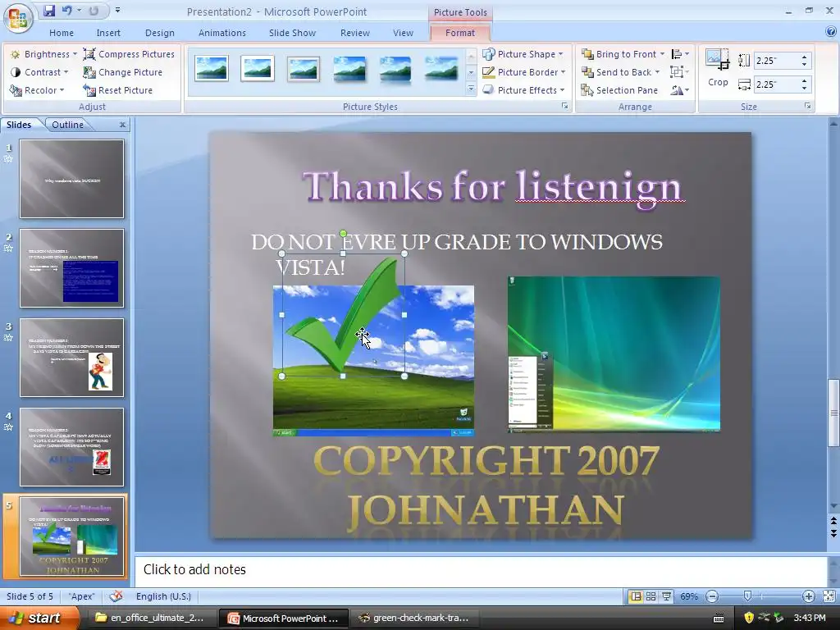Image resolution: width=840 pixels, height=630 pixels.
Task: Switch to Normal view icon
Action: [636, 596]
